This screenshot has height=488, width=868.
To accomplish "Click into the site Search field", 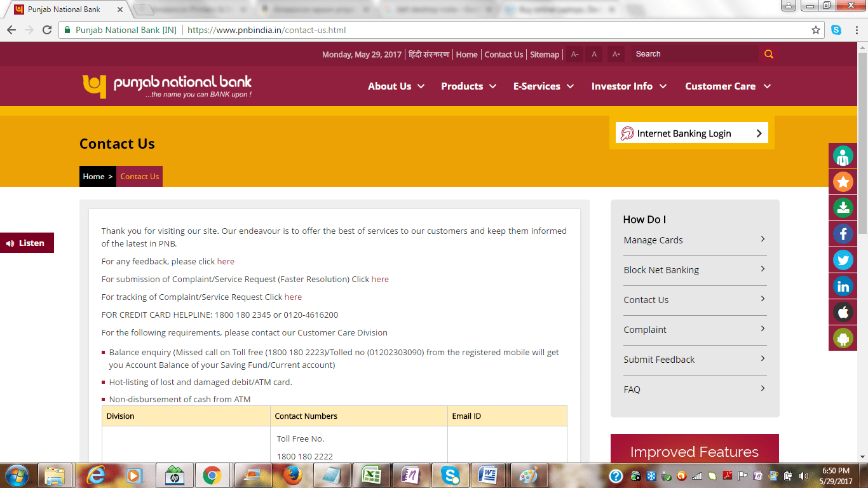I will [695, 54].
